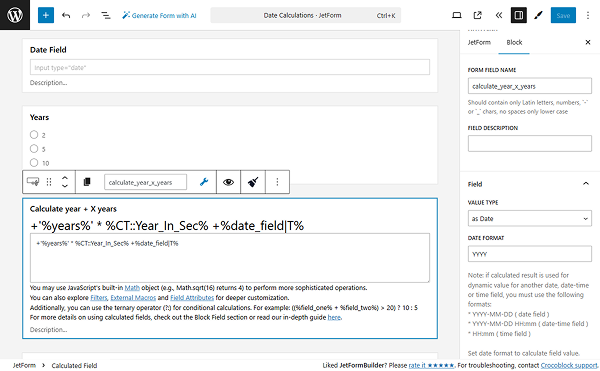Screen dimensions: 600x371
Task: Click the double chevron collapse icon
Action: click(x=499, y=15)
